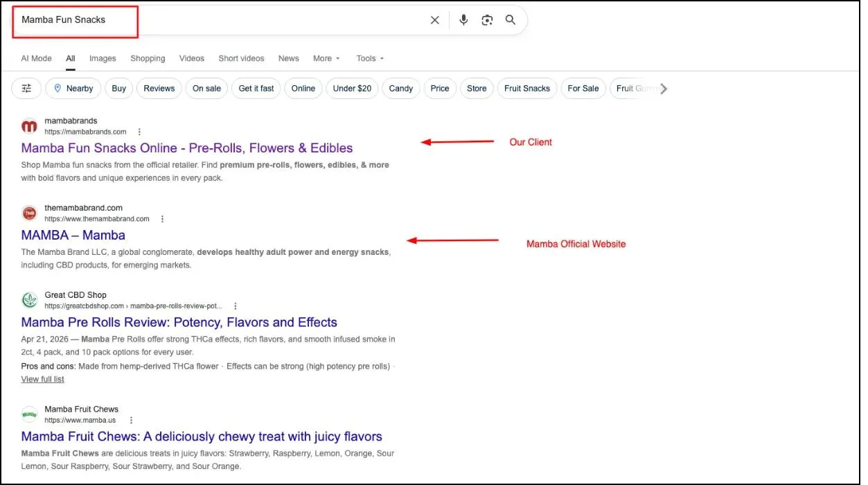
Task: Switch to Shopping tab
Action: 148,59
